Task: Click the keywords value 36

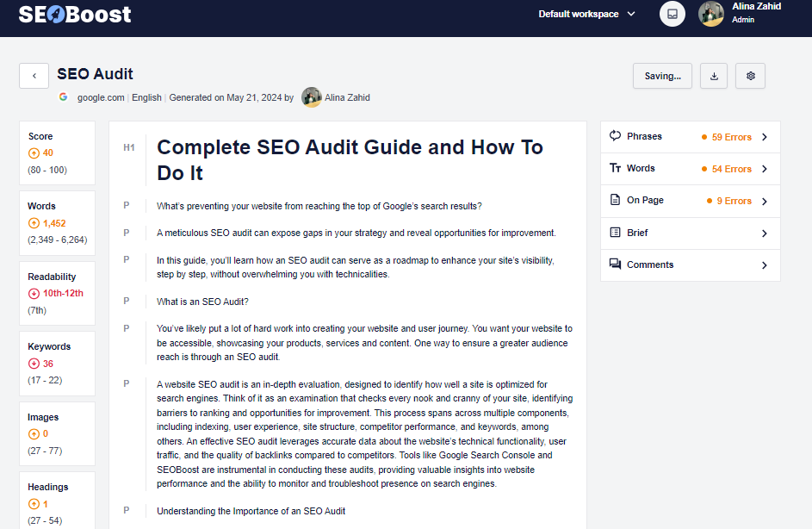Action: click(47, 364)
